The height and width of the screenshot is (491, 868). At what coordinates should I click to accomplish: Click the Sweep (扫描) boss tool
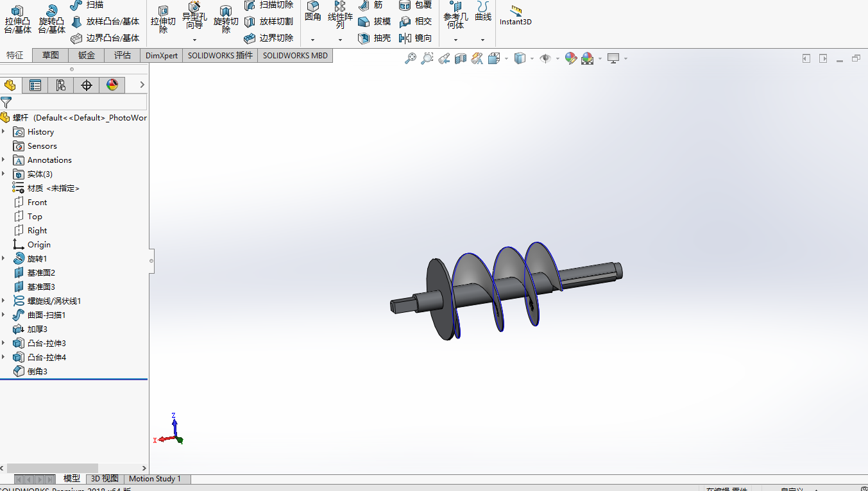pos(87,5)
